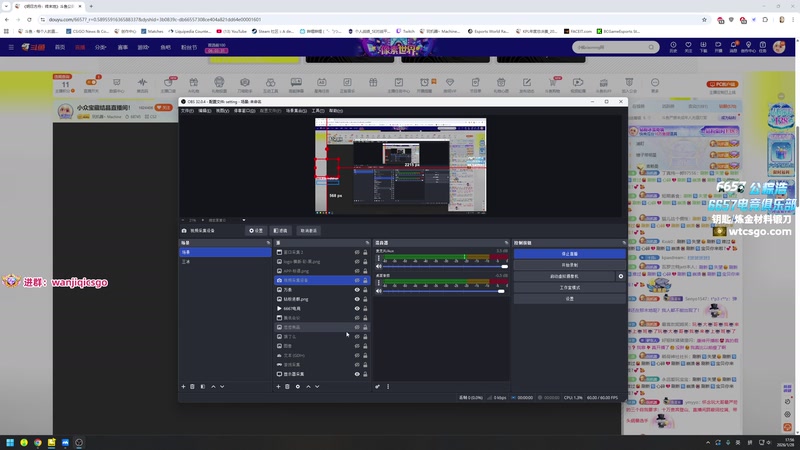
Task: Click the 取消激活 button in the source toolbar
Action: (x=308, y=231)
